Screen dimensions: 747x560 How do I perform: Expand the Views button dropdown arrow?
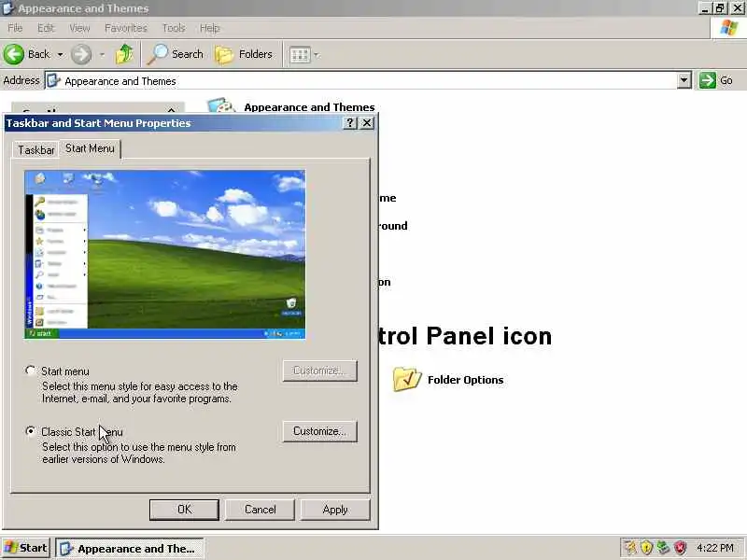(x=317, y=55)
